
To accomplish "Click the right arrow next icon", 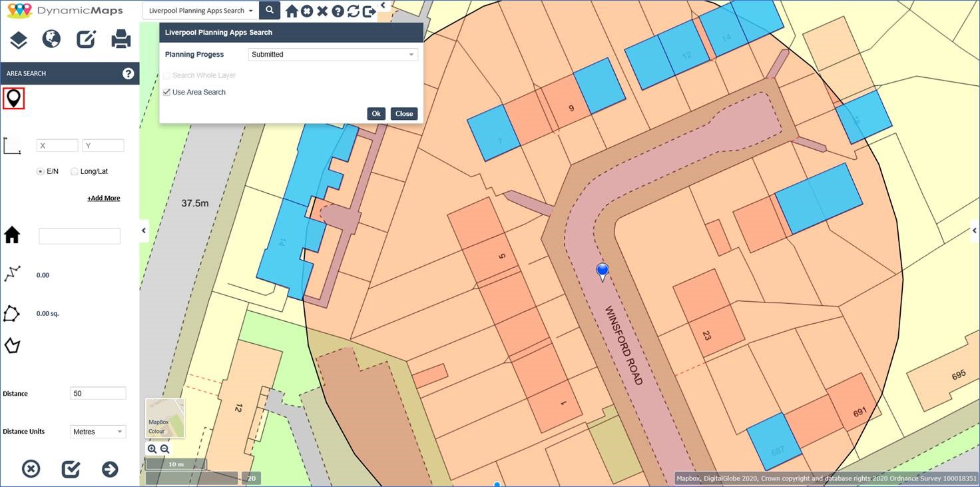I will [x=110, y=469].
